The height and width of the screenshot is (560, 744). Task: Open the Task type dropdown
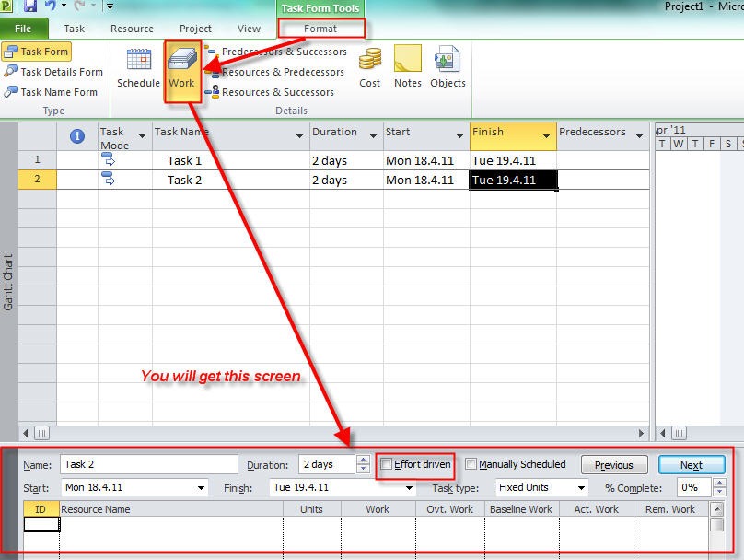click(x=581, y=488)
